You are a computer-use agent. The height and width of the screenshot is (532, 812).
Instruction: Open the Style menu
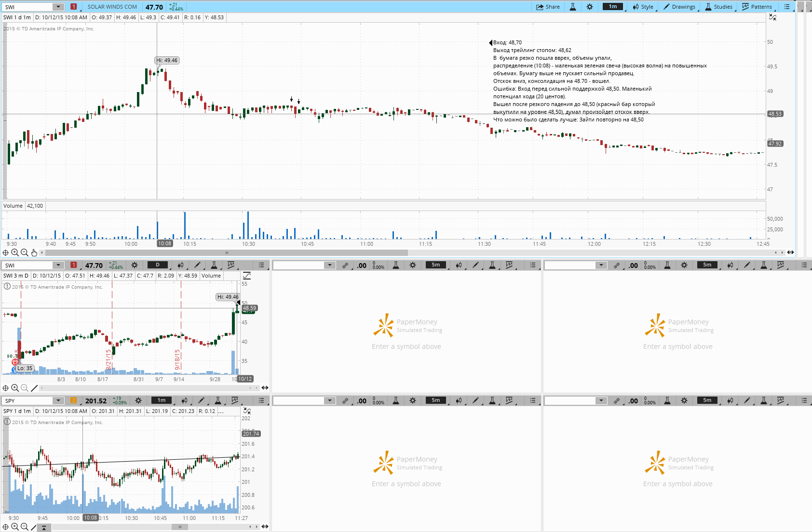(643, 7)
